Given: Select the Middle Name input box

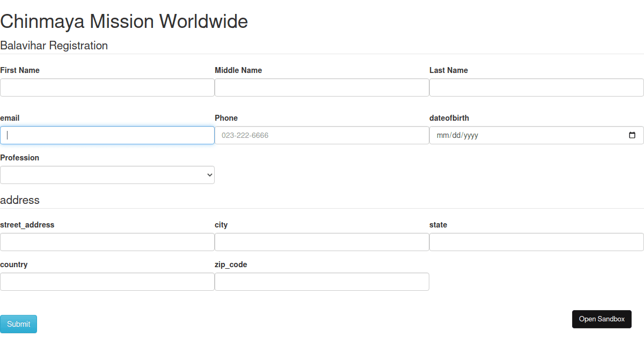Looking at the screenshot, I should (322, 87).
